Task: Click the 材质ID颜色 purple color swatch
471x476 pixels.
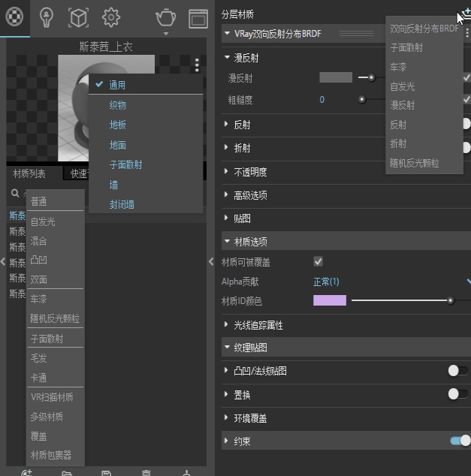Action: pyautogui.click(x=329, y=301)
